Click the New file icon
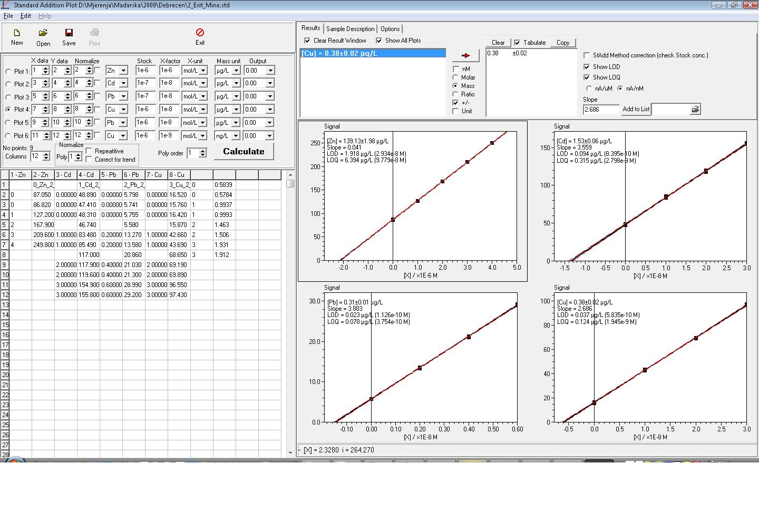This screenshot has height=532, width=759. click(16, 33)
